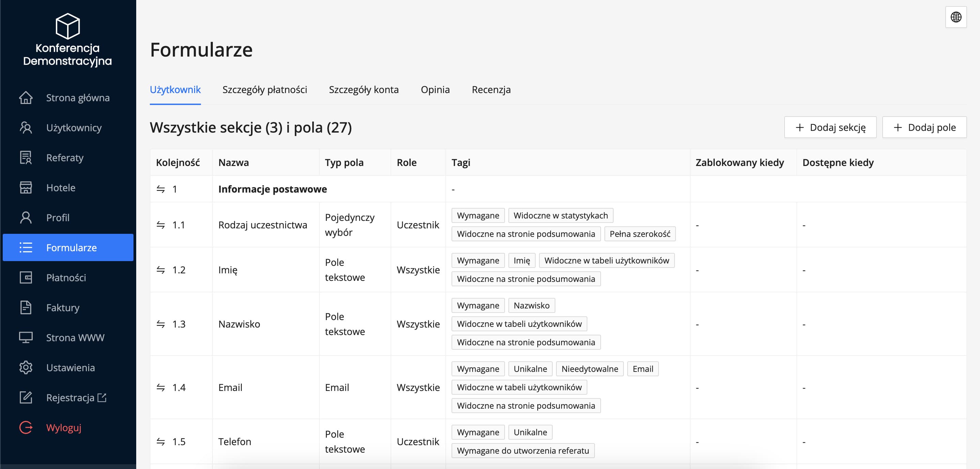
Task: Click the Dodaj pole button
Action: 924,127
